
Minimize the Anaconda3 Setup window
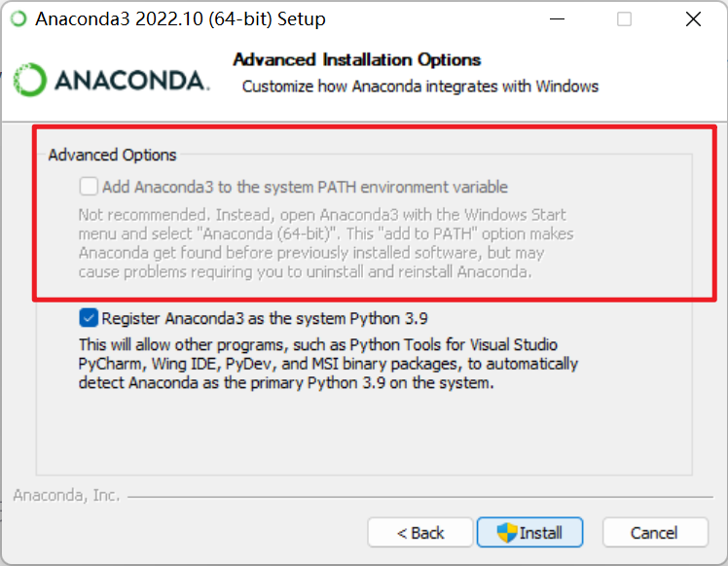(557, 19)
